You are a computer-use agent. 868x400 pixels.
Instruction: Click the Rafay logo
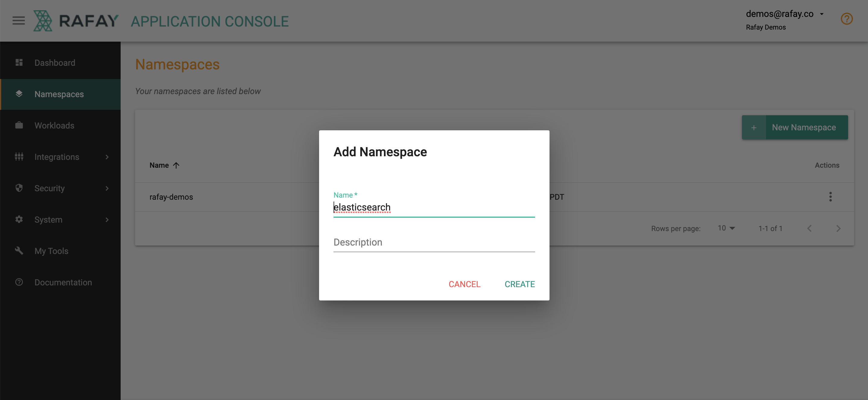tap(76, 21)
